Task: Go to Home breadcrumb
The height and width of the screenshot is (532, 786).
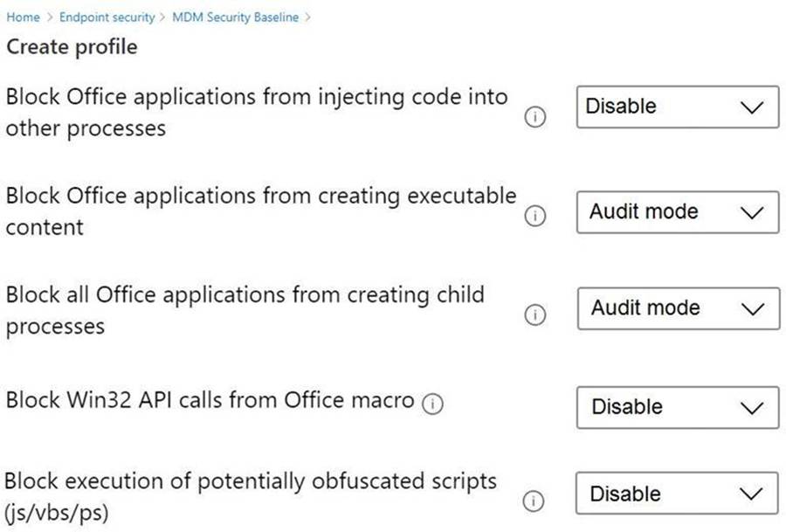Action: 23,17
